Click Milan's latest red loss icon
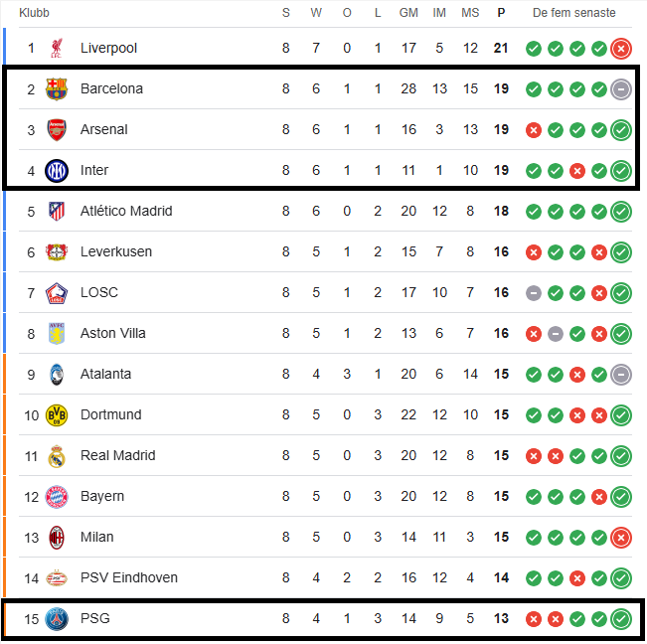 [621, 538]
